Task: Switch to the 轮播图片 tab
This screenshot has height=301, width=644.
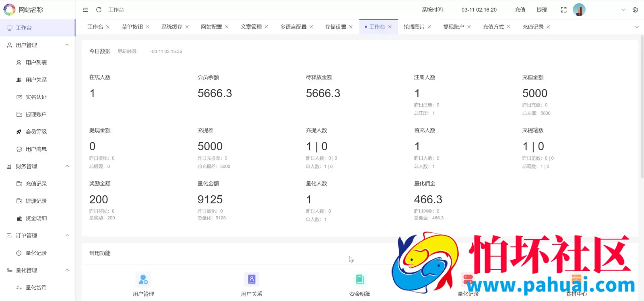Action: (414, 27)
